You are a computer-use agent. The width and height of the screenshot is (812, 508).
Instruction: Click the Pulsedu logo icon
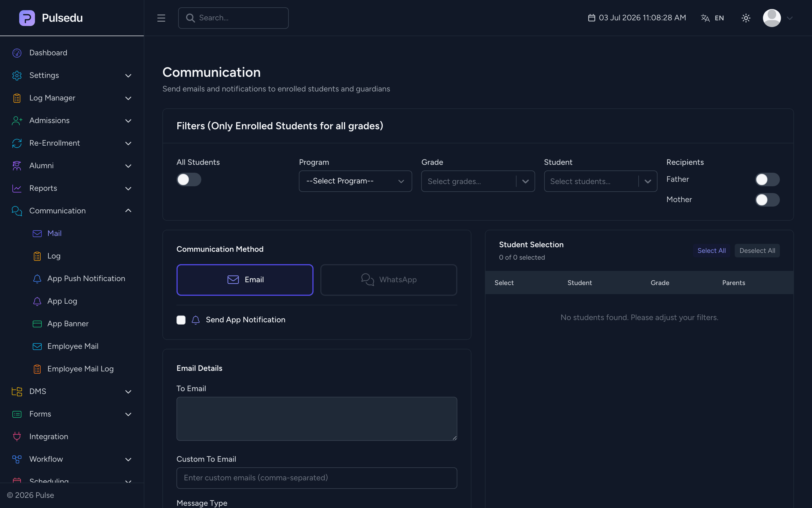tap(27, 18)
